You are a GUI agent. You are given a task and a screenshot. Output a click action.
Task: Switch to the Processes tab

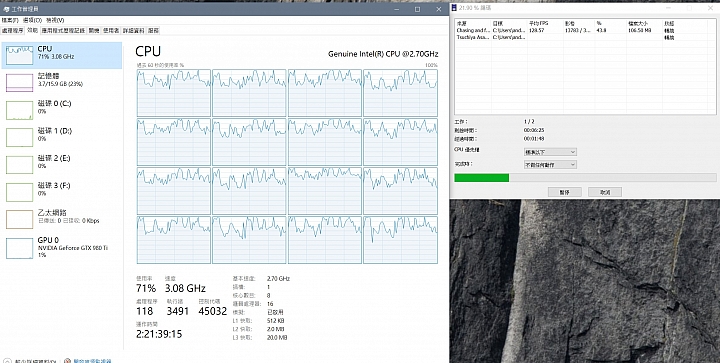(12, 31)
